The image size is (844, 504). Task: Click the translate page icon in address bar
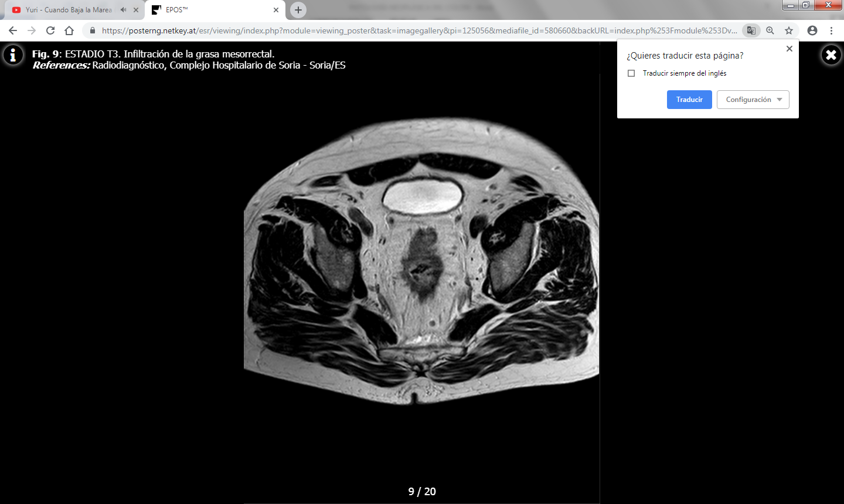(x=751, y=30)
